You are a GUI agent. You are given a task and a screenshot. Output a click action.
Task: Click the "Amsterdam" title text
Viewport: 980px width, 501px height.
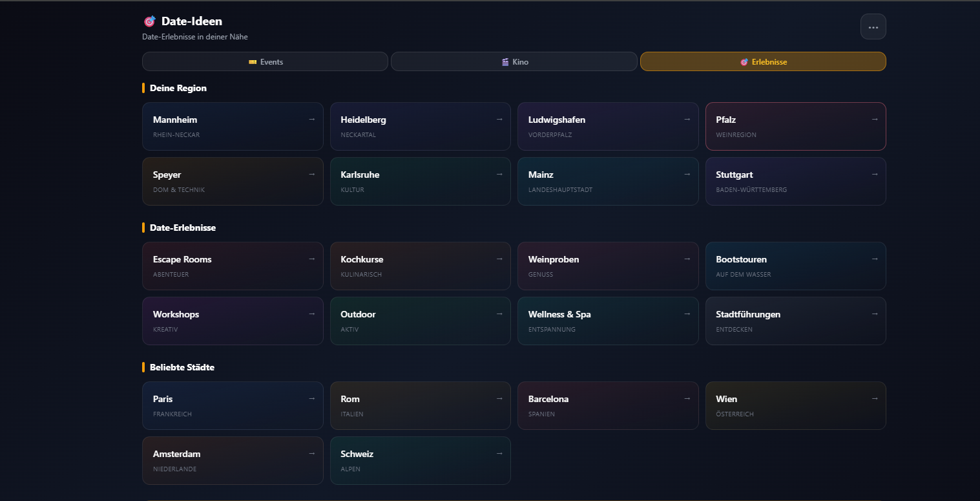[x=176, y=454]
